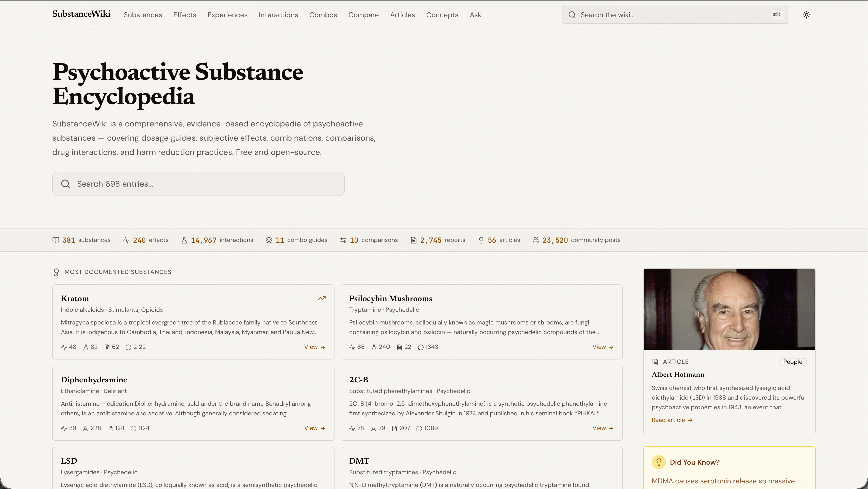Select Combos in the top navigation
Viewport: 868px width, 489px height.
click(323, 15)
